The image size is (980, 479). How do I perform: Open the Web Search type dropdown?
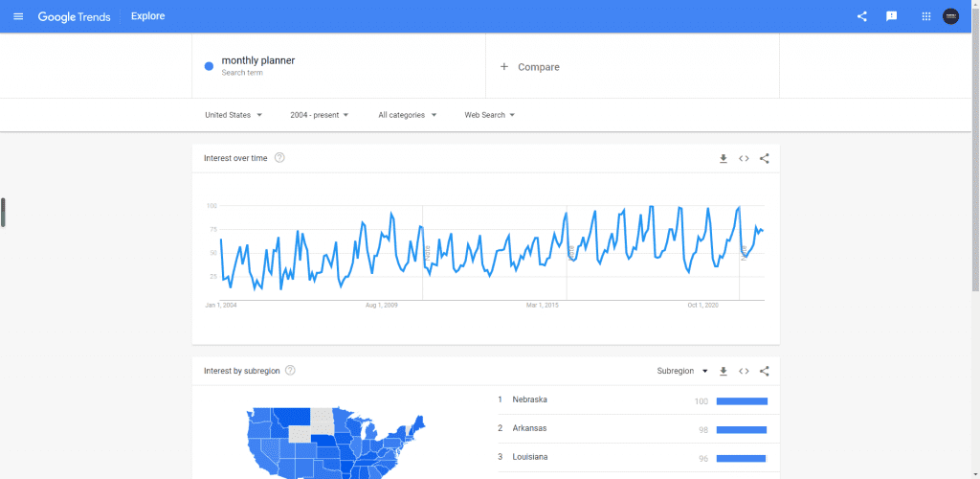489,115
